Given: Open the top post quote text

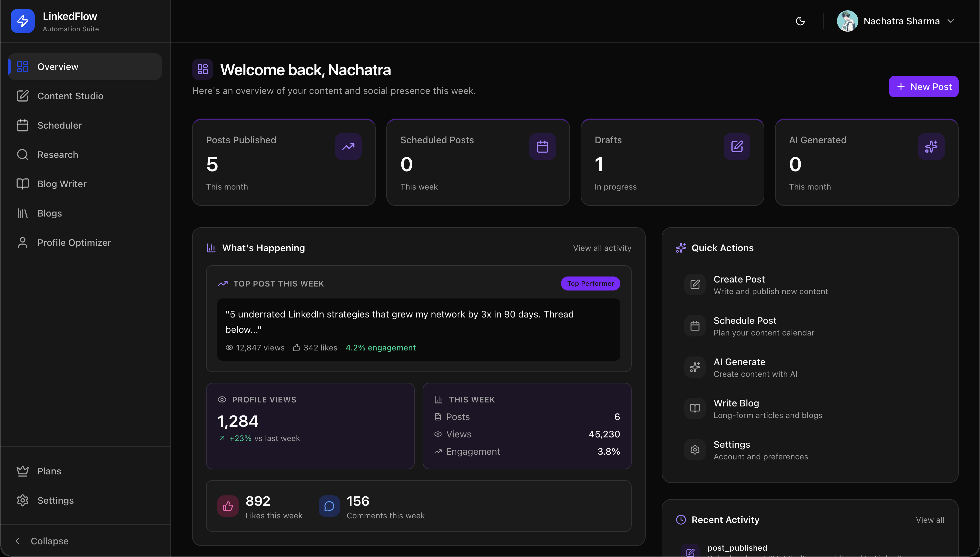Looking at the screenshot, I should click(x=400, y=322).
